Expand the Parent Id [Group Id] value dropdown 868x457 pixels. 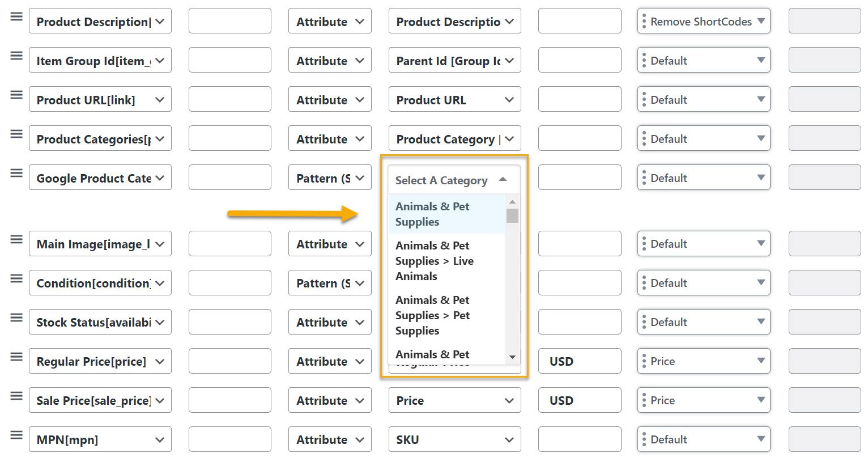pyautogui.click(x=454, y=61)
